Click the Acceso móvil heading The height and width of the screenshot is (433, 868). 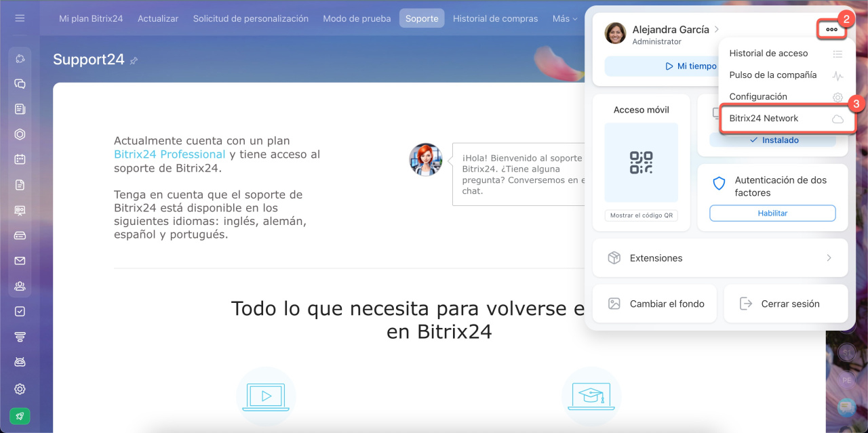pyautogui.click(x=641, y=110)
